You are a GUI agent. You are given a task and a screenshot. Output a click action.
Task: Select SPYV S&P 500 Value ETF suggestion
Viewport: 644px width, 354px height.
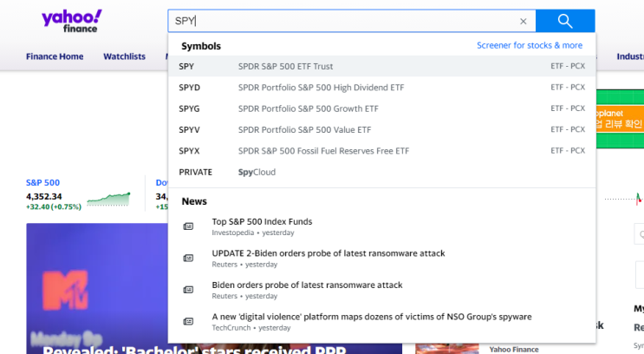[382, 129]
